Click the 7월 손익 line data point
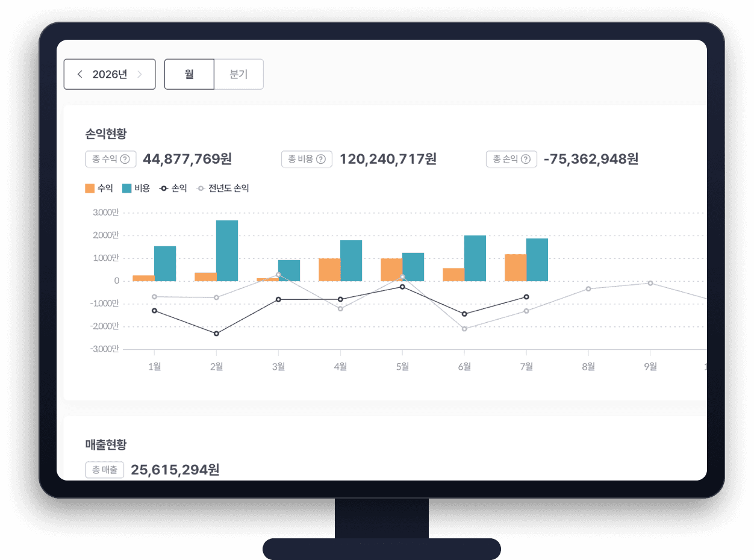 pos(526,297)
